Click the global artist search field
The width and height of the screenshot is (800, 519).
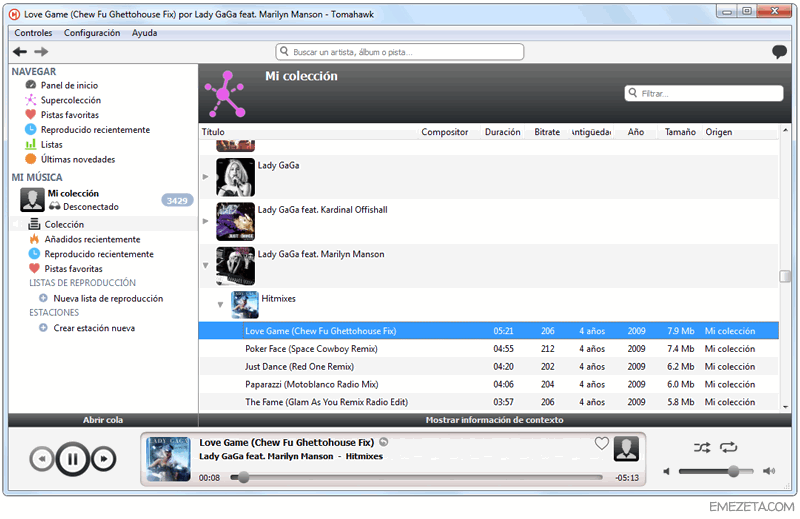[x=399, y=52]
